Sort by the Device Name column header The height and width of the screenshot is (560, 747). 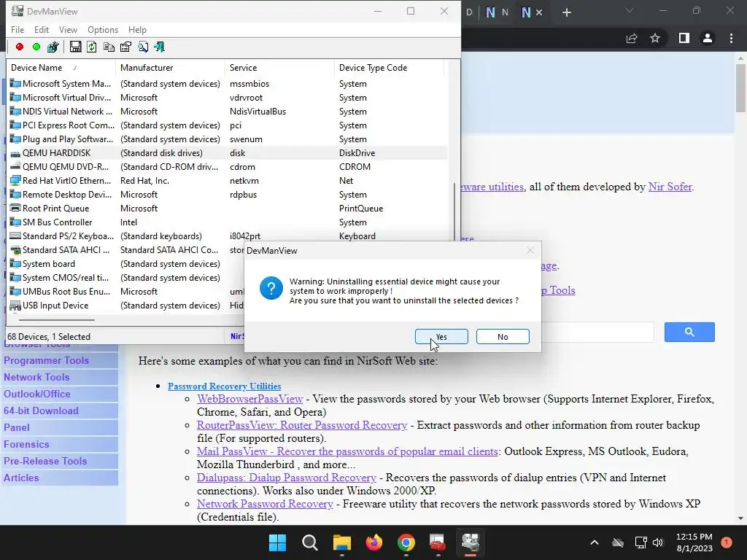tap(61, 68)
